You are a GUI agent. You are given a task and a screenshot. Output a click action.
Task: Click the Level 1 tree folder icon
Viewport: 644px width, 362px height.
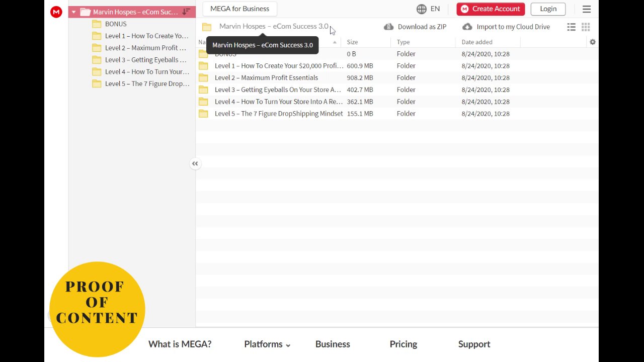click(97, 36)
